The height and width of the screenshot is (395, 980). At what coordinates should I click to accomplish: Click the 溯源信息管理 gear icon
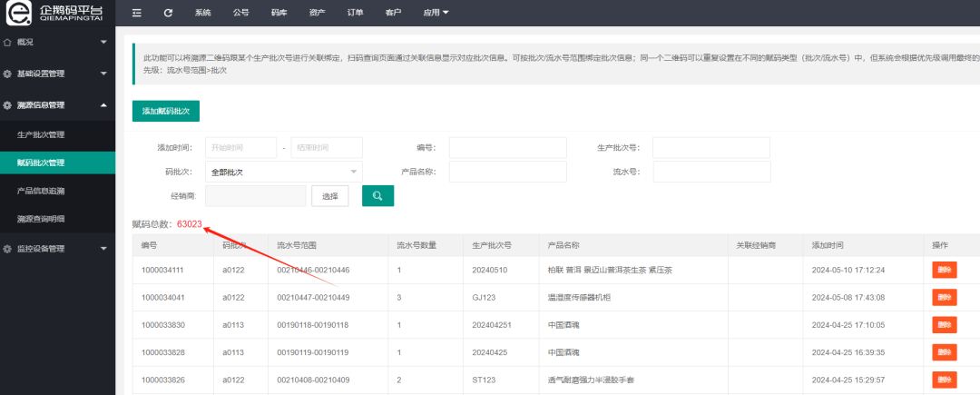(8, 105)
